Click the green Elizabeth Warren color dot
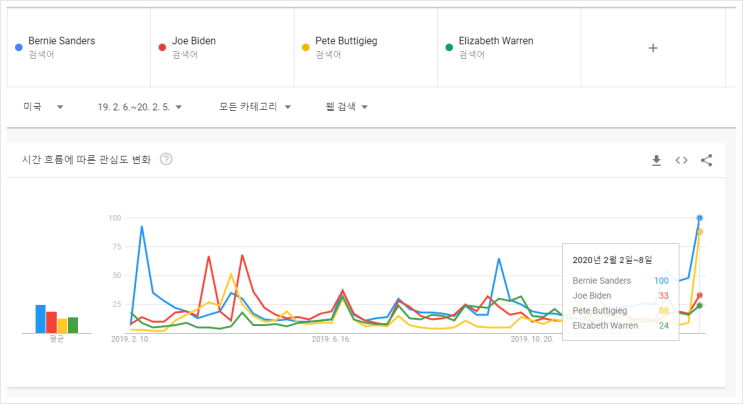The height and width of the screenshot is (404, 743). tap(449, 47)
